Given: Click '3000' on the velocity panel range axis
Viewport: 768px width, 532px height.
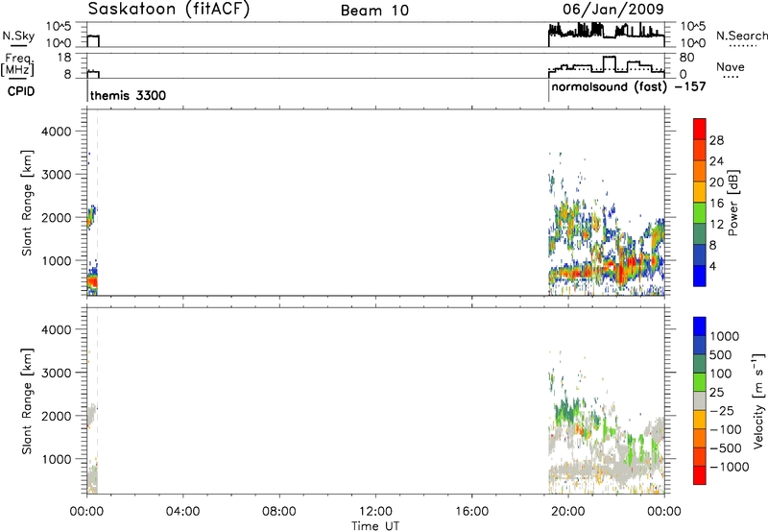Looking at the screenshot, I should [56, 373].
